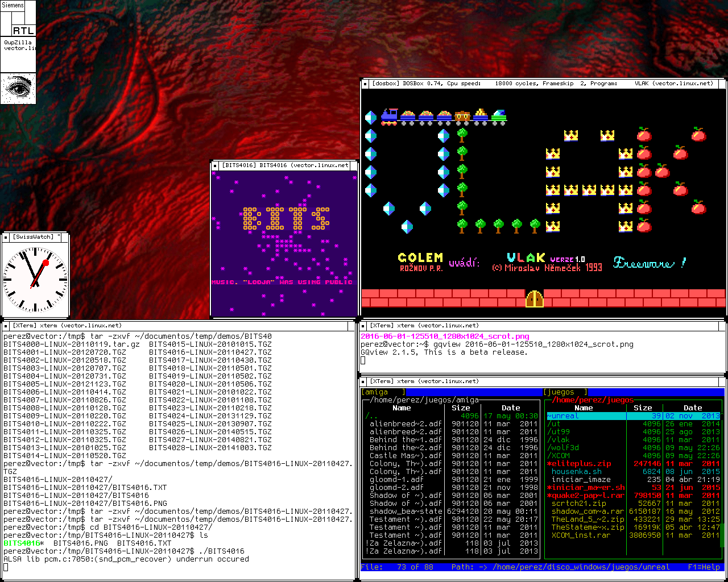Image resolution: width=728 pixels, height=582 pixels.
Task: Open the SwissWatch title bar menu button
Action: (6, 237)
